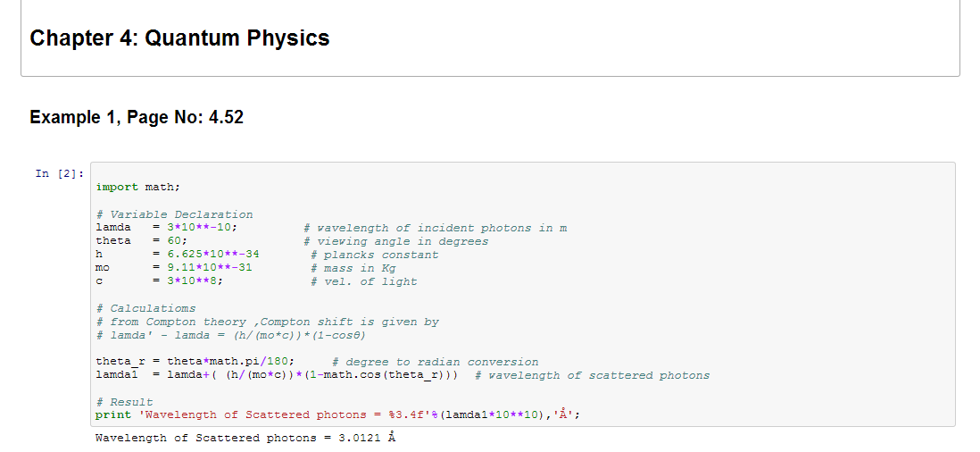
Task: Click the In [2] cell prompt
Action: pos(61,173)
